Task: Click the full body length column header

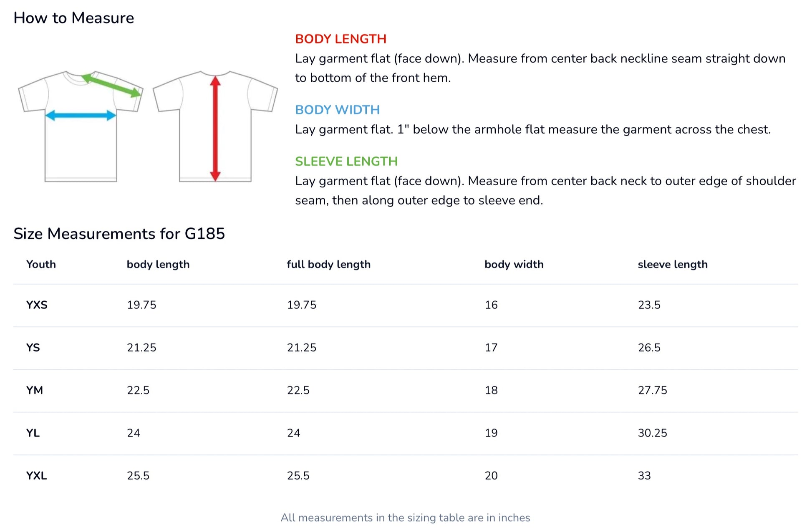Action: 328,264
